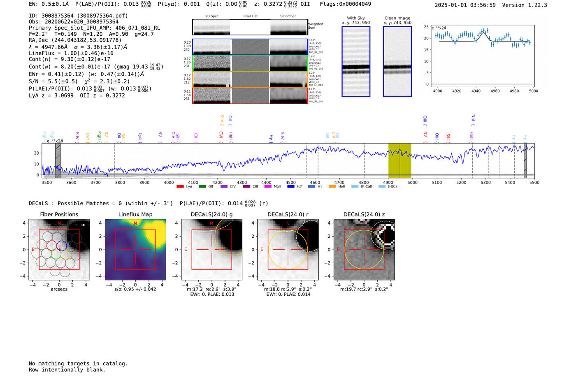Screen dimensions: 576x392
Task: Click the green fiber circle in Fiber Positions
Action: tap(56, 254)
